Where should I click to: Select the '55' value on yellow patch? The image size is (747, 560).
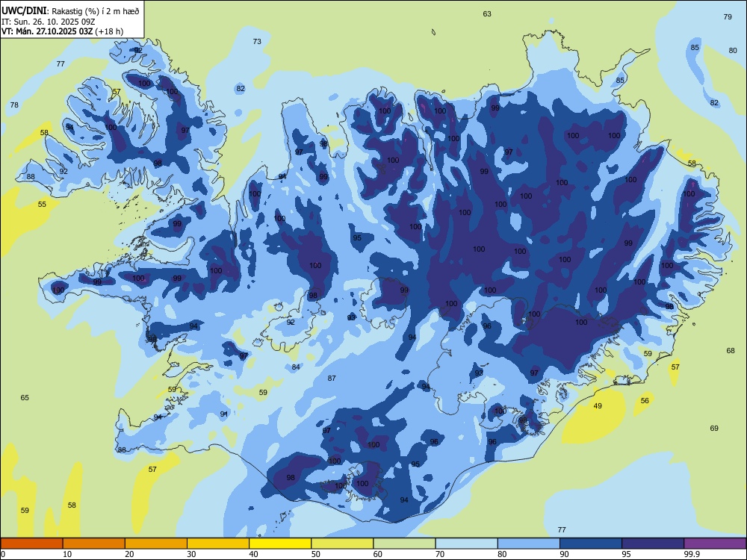(x=42, y=205)
